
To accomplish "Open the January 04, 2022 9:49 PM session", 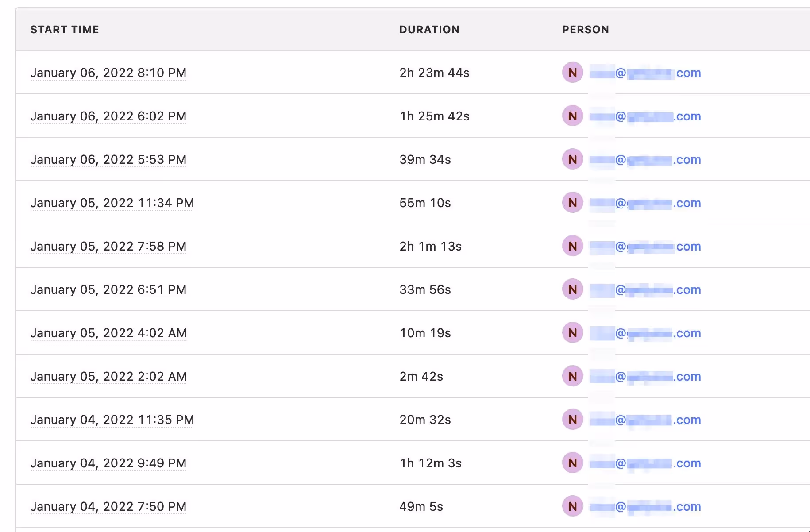I will coord(108,463).
